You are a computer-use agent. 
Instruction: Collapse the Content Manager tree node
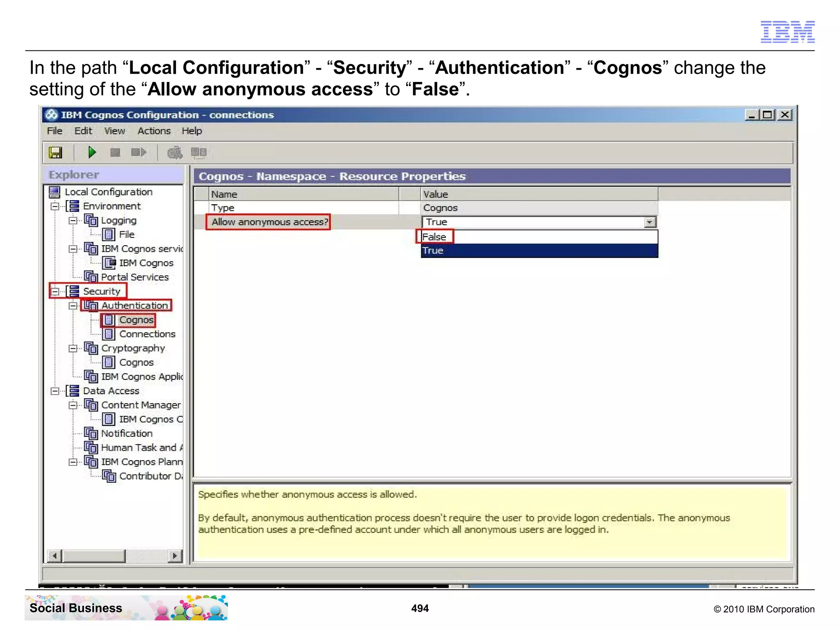tap(73, 405)
